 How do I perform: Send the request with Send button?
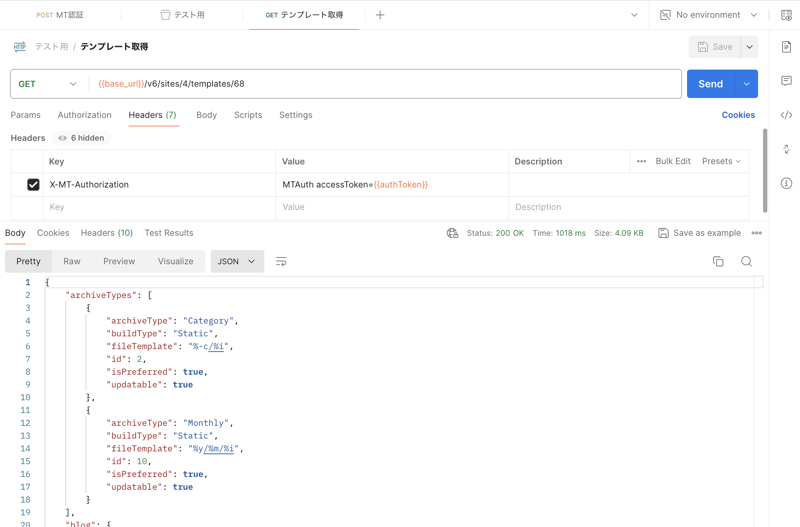click(x=710, y=84)
